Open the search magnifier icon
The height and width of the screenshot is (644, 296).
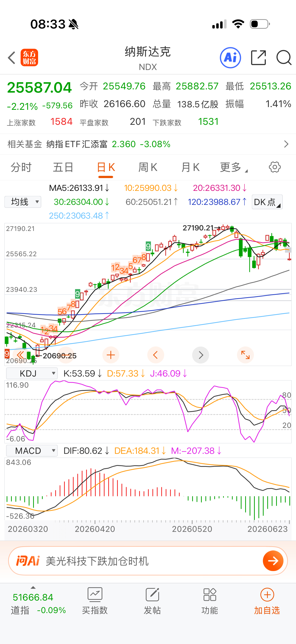point(284,58)
